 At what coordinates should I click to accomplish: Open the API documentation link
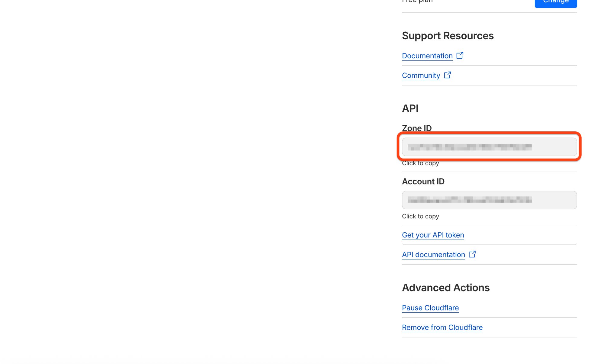click(433, 255)
